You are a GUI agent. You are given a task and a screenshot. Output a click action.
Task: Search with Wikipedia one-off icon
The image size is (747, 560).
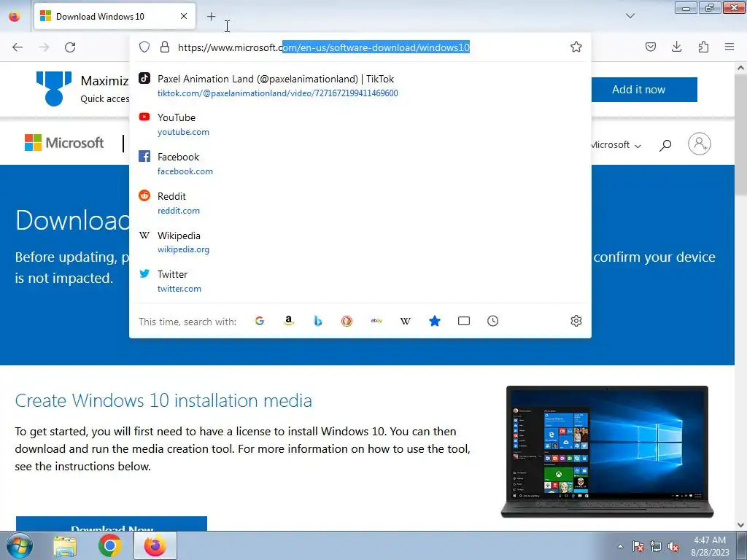tap(406, 321)
